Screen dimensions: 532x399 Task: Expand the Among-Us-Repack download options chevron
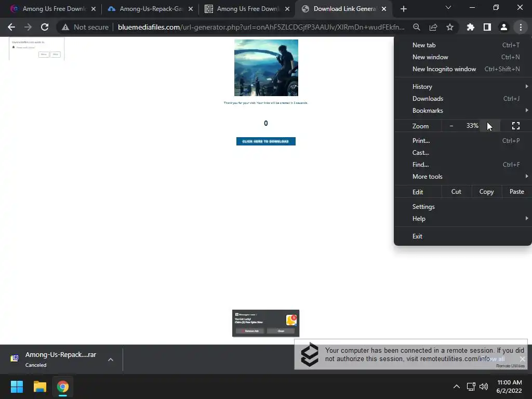tap(110, 360)
